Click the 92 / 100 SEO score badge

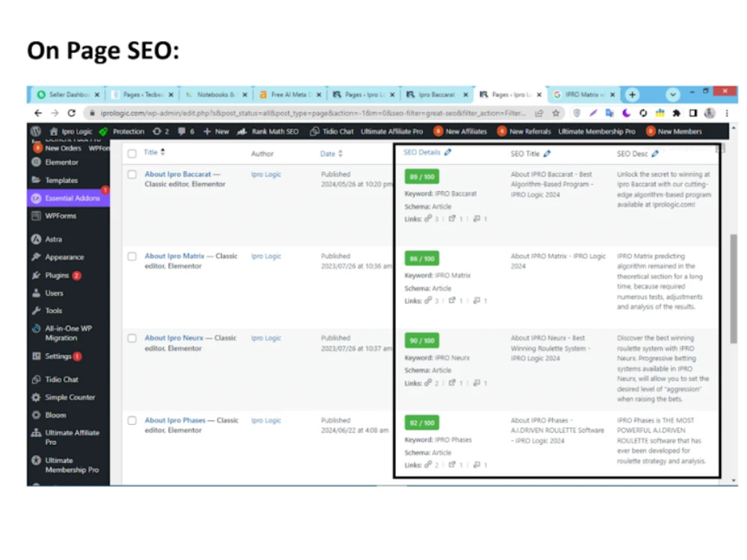click(421, 423)
